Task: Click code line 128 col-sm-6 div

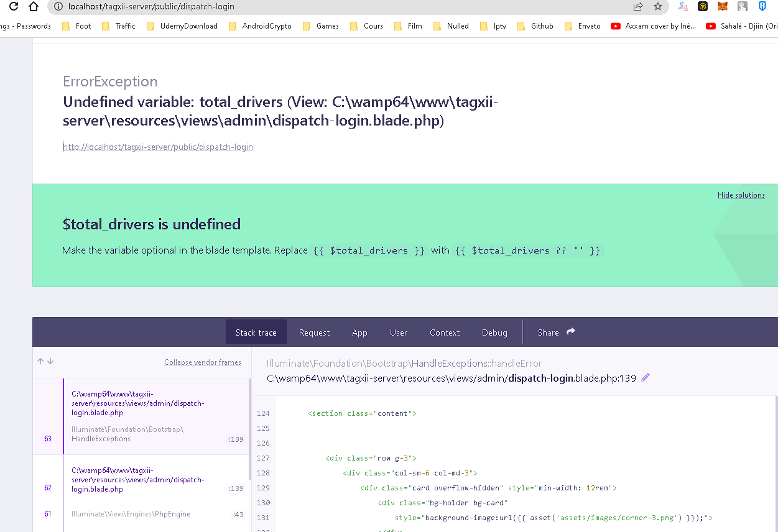Action: [410, 473]
